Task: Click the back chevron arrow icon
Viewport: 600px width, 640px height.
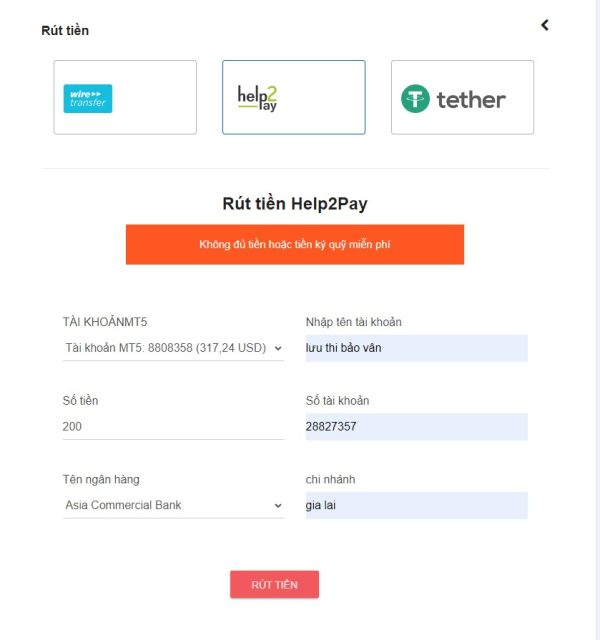Action: tap(545, 25)
